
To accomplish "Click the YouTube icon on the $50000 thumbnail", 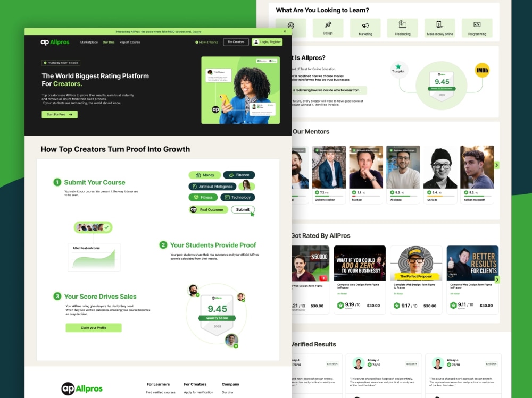I will click(x=323, y=278).
